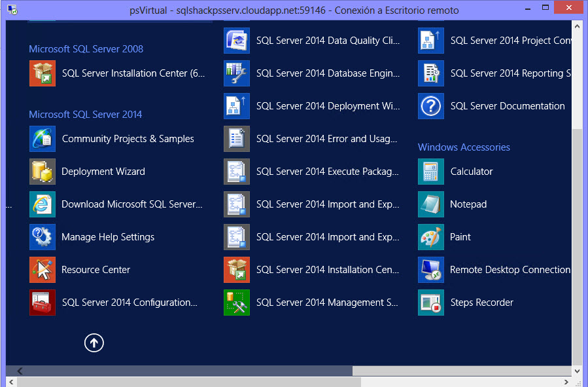The image size is (588, 387).
Task: Open SQL Server 2014 Deployment Wizard icon
Action: [x=237, y=106]
